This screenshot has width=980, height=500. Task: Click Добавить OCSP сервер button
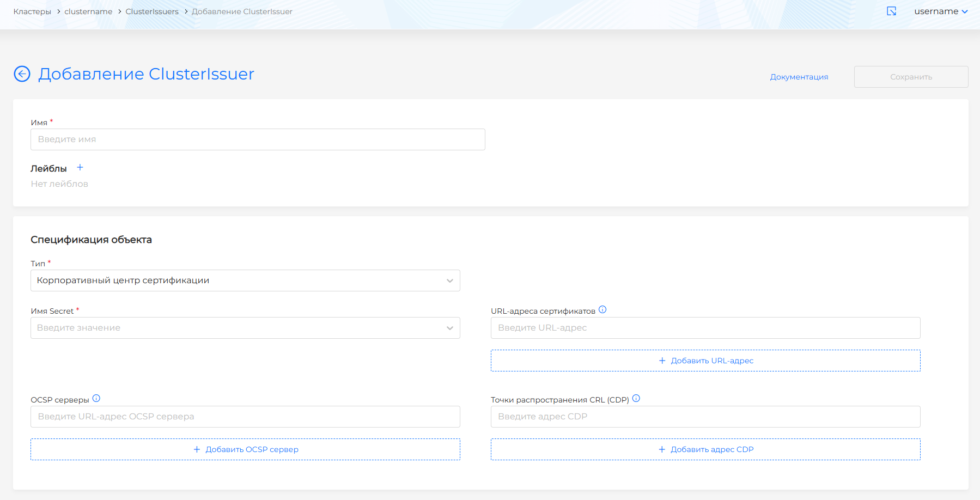245,449
